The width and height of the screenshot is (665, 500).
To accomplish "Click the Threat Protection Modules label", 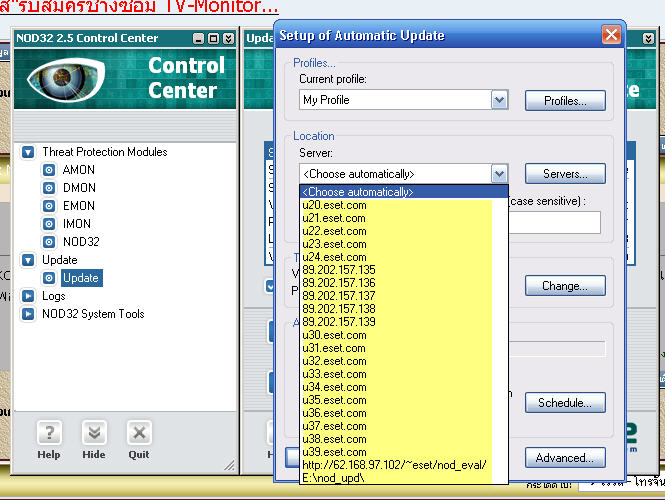I will [105, 152].
